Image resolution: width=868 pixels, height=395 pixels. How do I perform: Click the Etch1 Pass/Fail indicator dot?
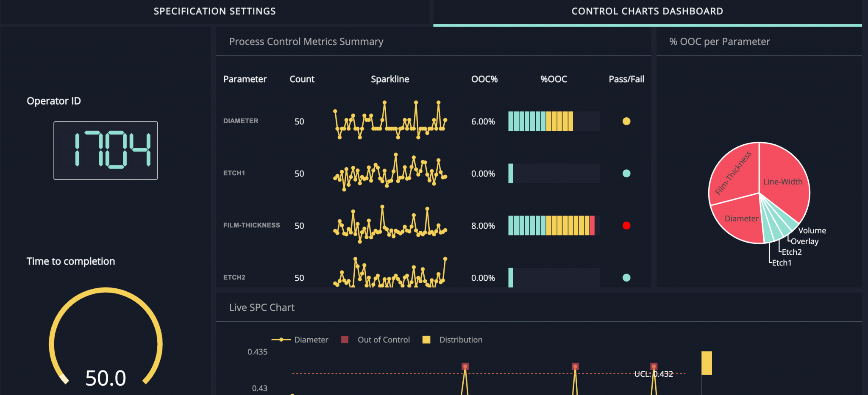[x=627, y=173]
